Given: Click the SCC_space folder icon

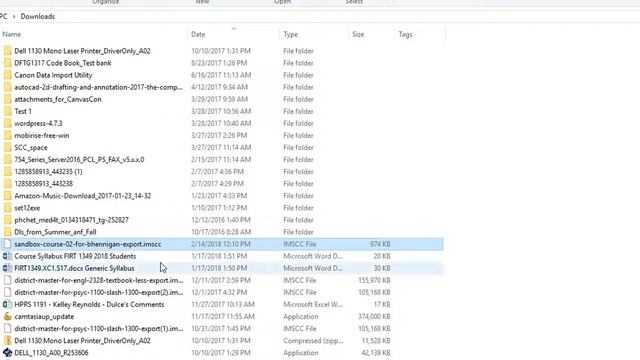Looking at the screenshot, I should click(x=7, y=147).
